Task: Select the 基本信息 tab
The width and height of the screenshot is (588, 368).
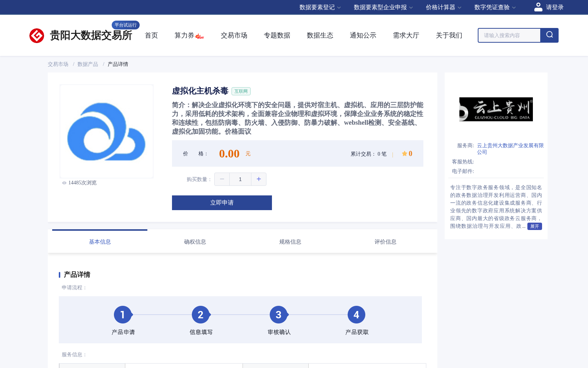Action: [100, 242]
